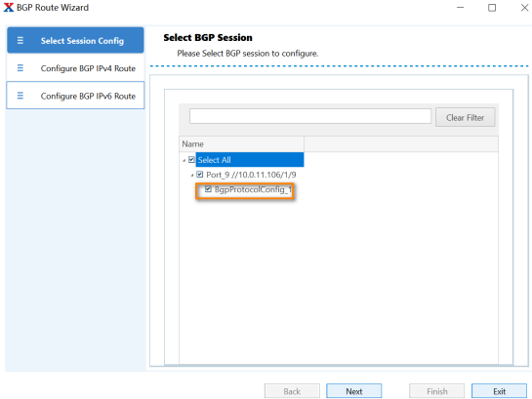Screen dimensions: 532x399
Task: Close the wizard using the X icon
Action: pos(524,8)
